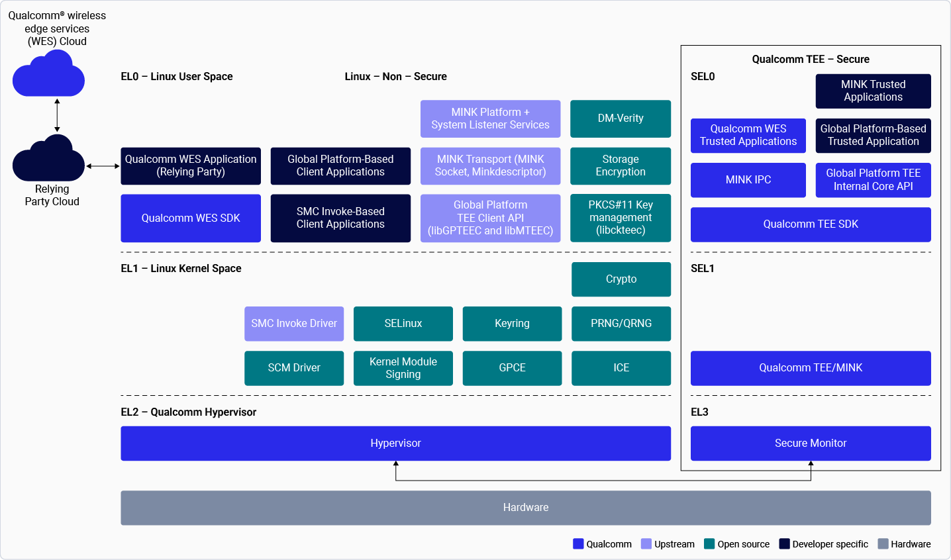Screen dimensions: 951x560
Task: Click the 'EL1 – Linux Kernel Space' heading
Action: point(181,269)
